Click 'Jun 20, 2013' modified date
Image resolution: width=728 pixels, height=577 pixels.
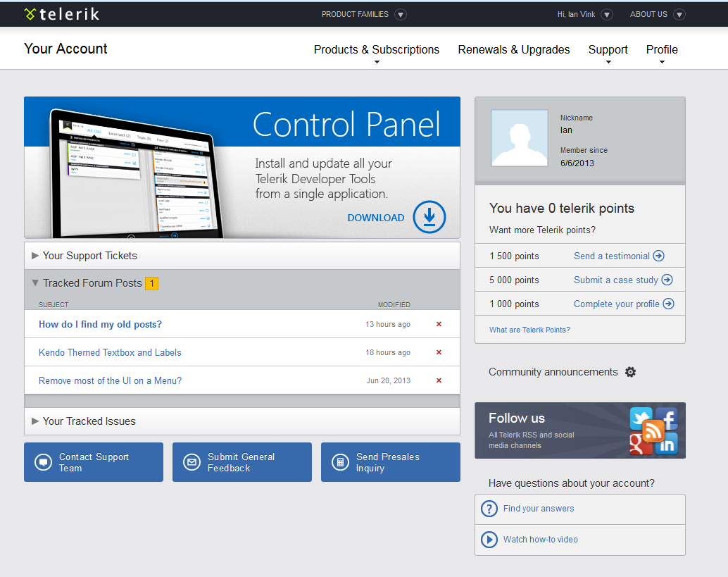coord(389,380)
